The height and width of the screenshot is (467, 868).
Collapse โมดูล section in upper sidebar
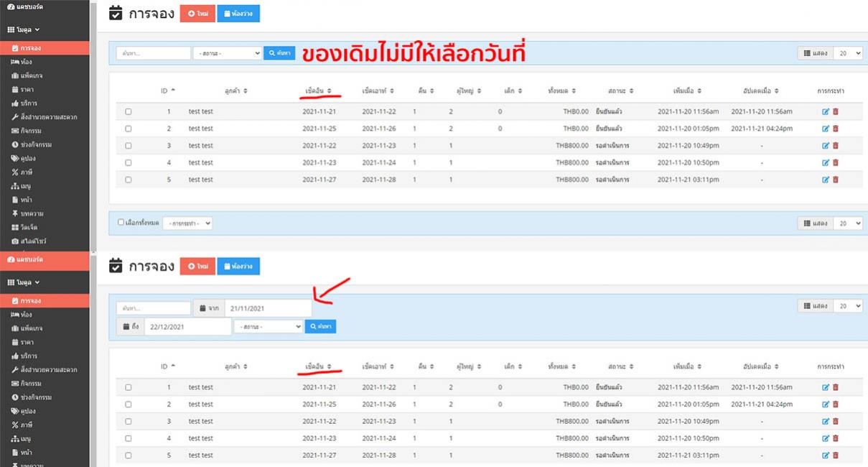[x=24, y=29]
